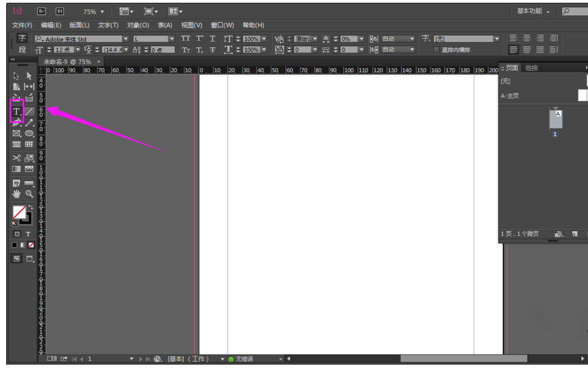Click the fill color swatch in toolbox
The height and width of the screenshot is (368, 588).
[19, 212]
